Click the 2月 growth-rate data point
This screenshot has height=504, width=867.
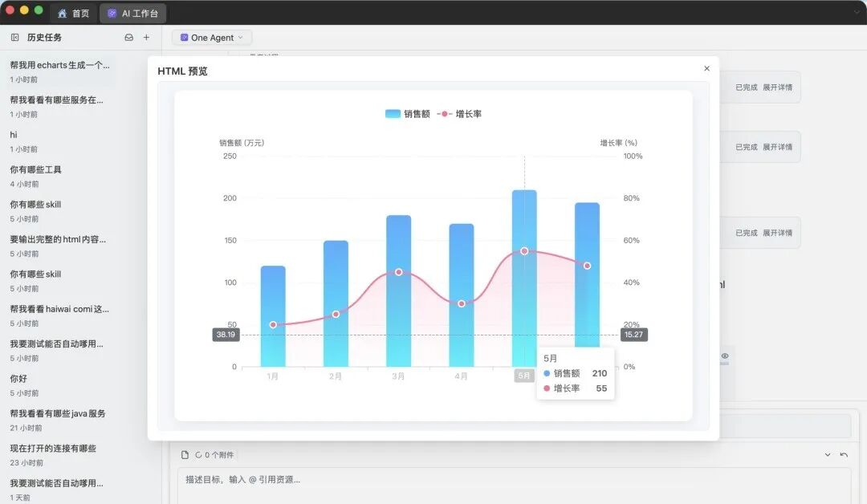click(336, 314)
